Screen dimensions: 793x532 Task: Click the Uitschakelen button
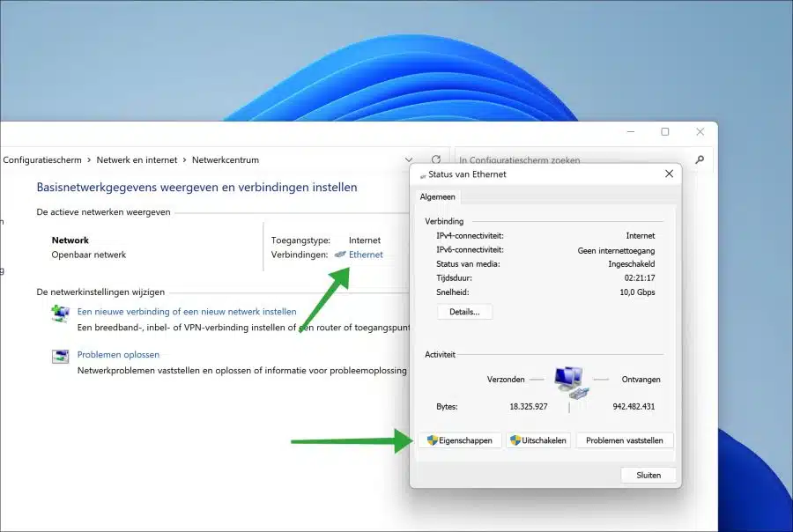click(538, 440)
